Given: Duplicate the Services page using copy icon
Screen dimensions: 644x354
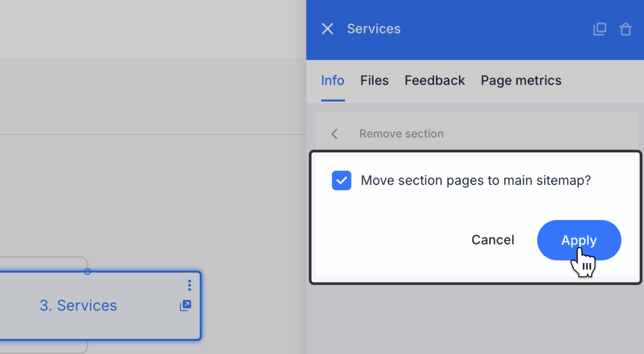Looking at the screenshot, I should (600, 29).
